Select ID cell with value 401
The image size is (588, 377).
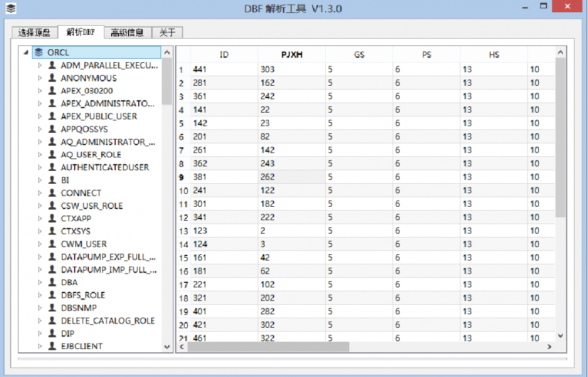point(224,311)
